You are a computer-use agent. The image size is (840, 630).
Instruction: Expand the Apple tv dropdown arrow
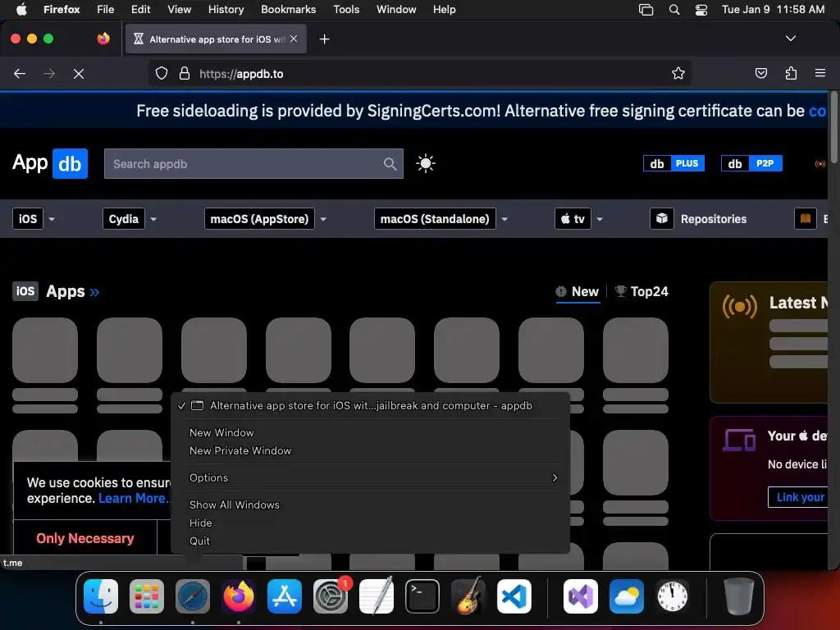coord(600,219)
